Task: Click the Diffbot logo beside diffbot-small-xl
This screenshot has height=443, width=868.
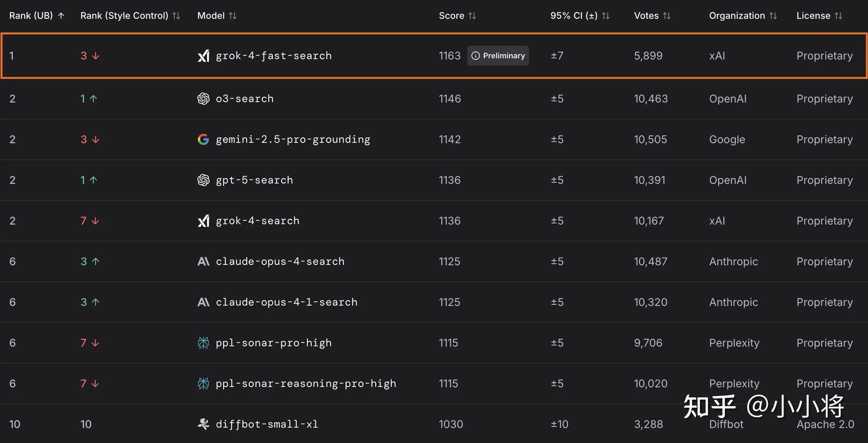Action: [203, 424]
